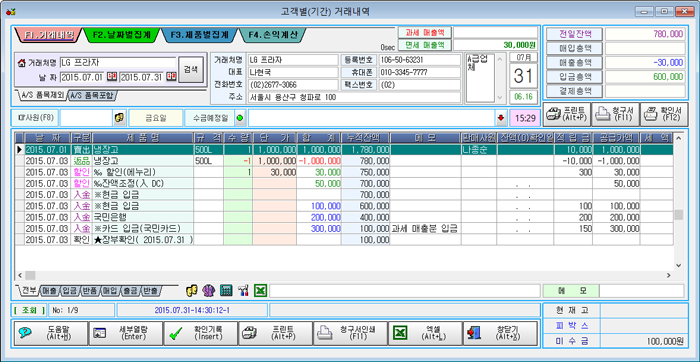Select the 返品 냉장고 return row
Viewport: 700px width, 362px height.
pos(344,161)
